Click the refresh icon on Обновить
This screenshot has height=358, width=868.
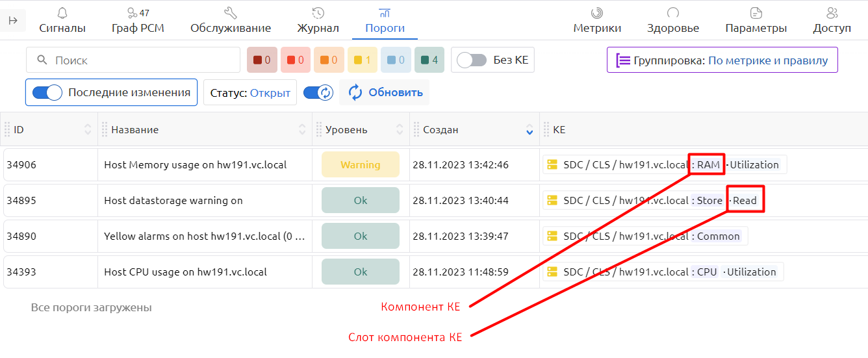355,92
